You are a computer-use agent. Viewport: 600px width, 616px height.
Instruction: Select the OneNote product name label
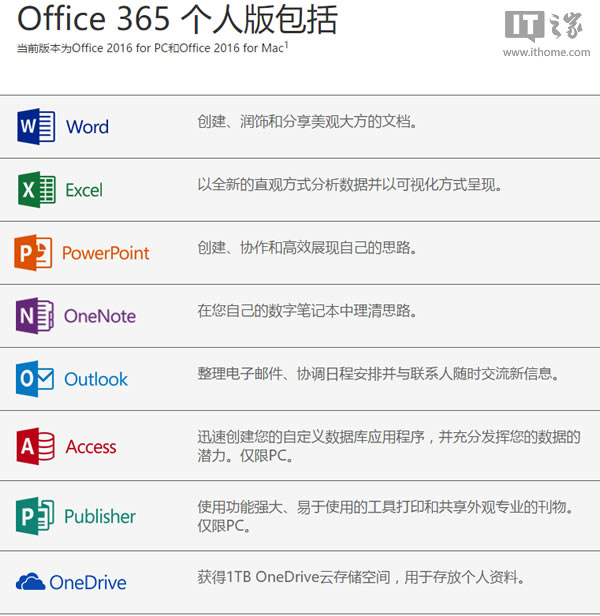pyautogui.click(x=100, y=316)
